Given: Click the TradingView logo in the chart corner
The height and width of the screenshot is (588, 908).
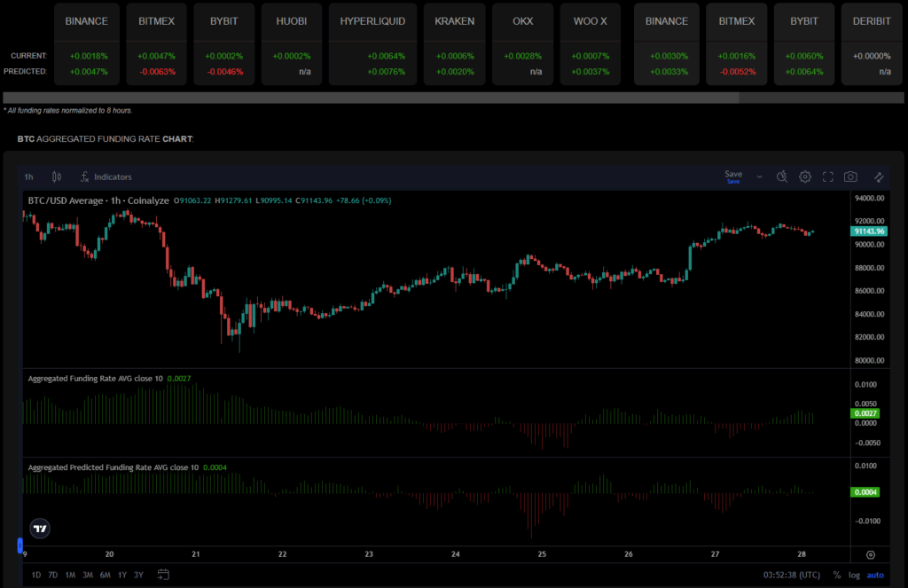Looking at the screenshot, I should (39, 528).
